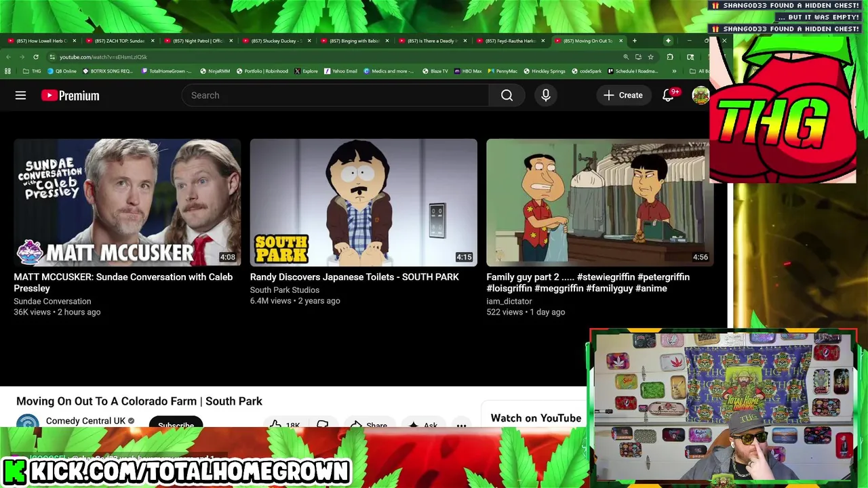
Task: Open Sundae Conversation channel link
Action: tap(52, 301)
